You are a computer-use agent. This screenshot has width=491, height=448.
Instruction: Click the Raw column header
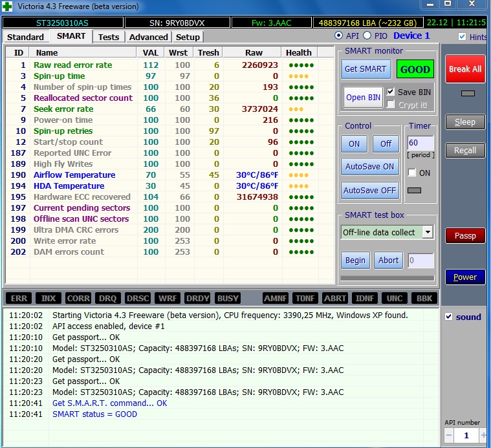click(x=252, y=52)
